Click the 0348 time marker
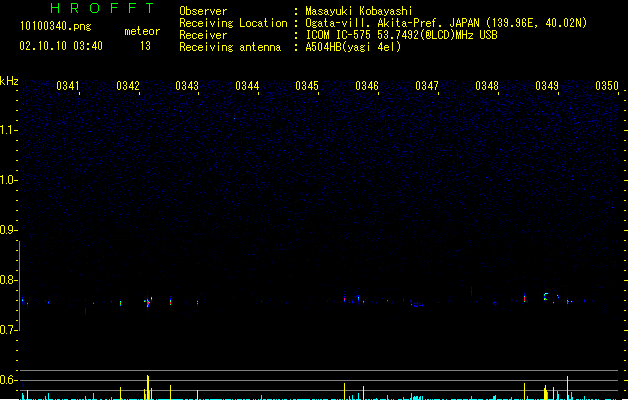Screen dimensions: 629x400 [x=487, y=86]
